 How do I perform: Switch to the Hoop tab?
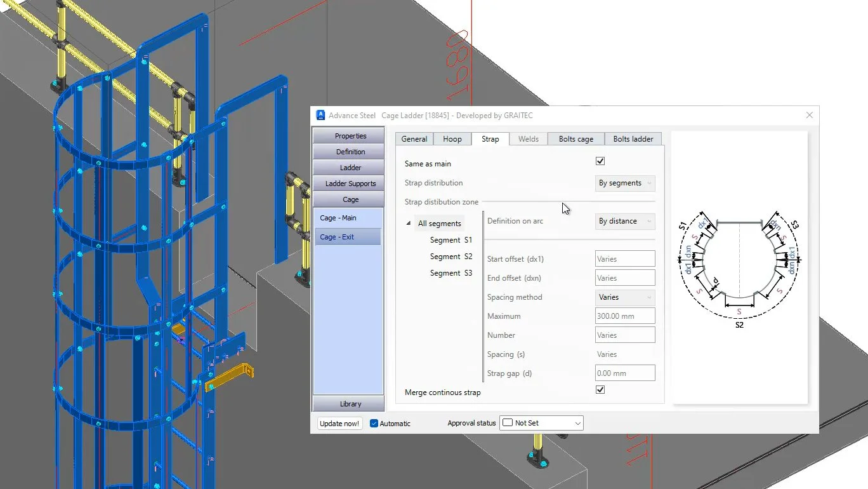452,139
